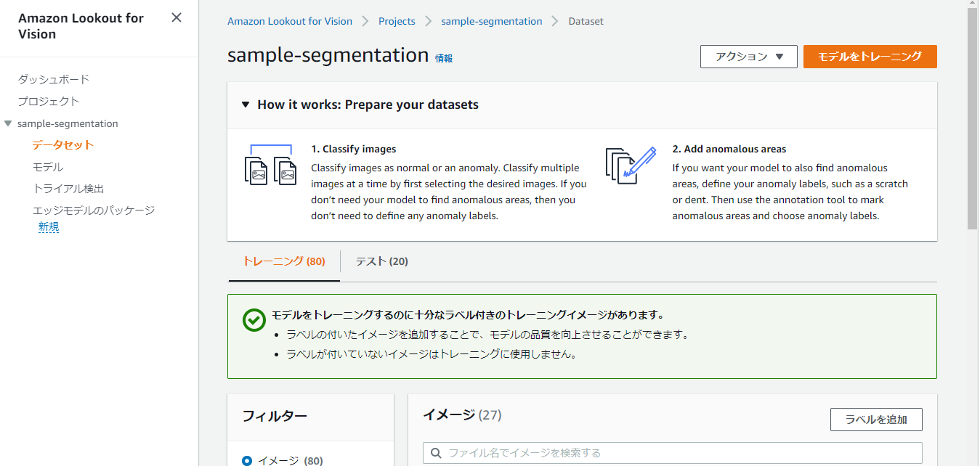Switch to the トレーニング (80) tab
Viewport: 980px width, 466px height.
pos(284,261)
